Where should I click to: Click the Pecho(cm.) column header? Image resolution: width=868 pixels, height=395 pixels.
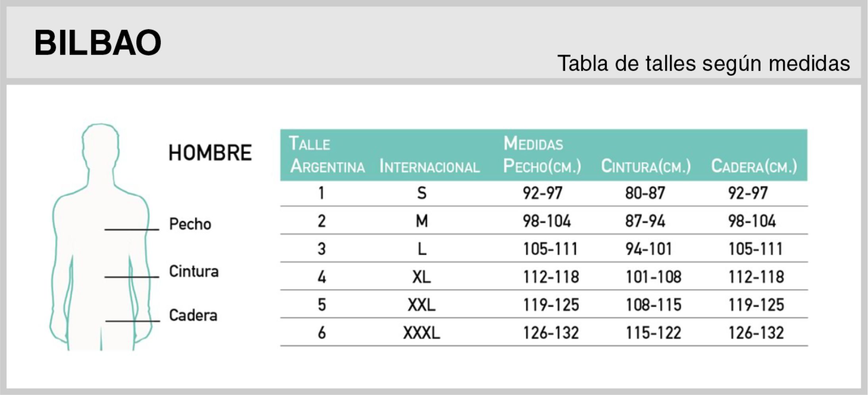(542, 166)
